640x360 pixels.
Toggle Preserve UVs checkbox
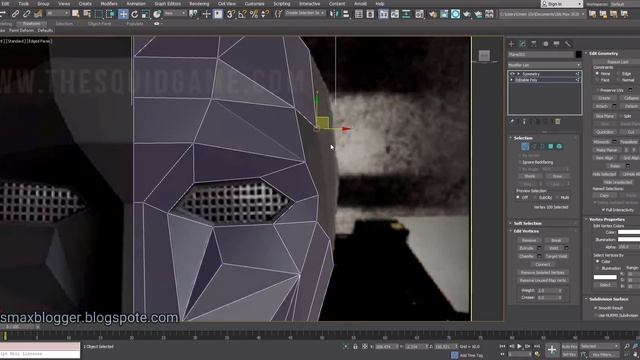(x=598, y=90)
